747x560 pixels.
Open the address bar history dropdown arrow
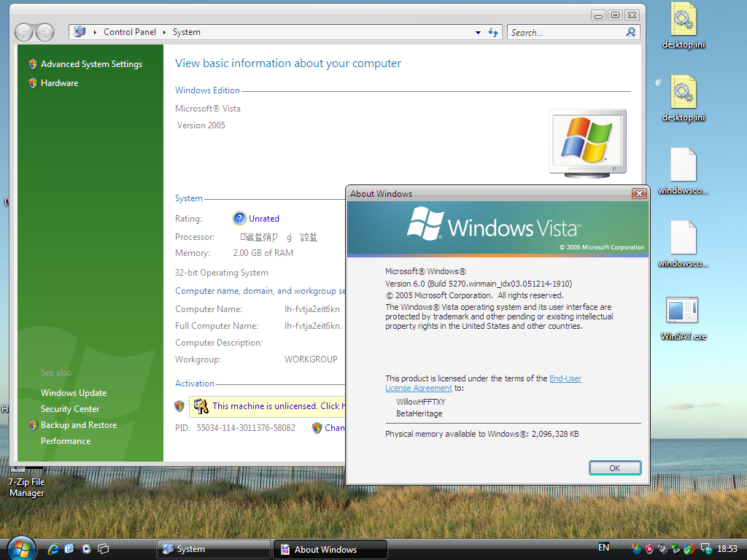coord(478,32)
